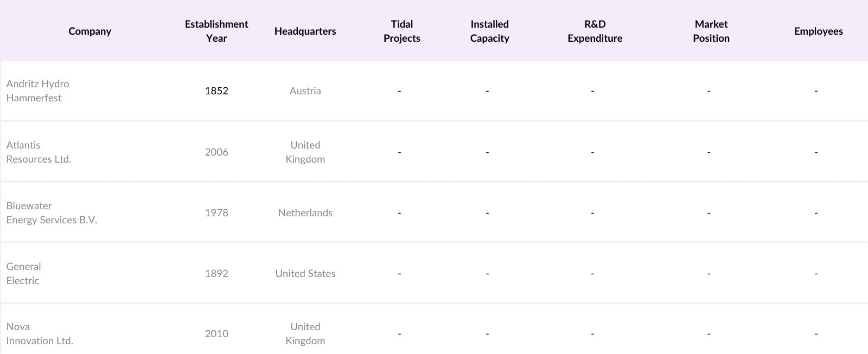Screen dimensions: 868x354
Task: Select the 1978 establishment year cell
Action: (x=216, y=213)
